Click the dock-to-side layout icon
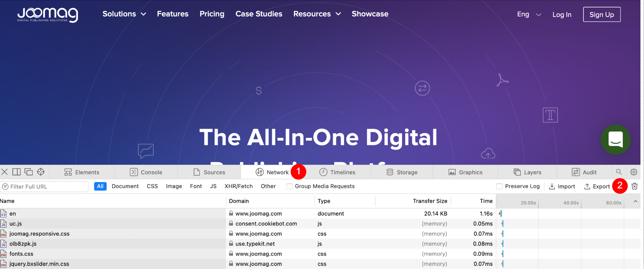 [x=17, y=172]
